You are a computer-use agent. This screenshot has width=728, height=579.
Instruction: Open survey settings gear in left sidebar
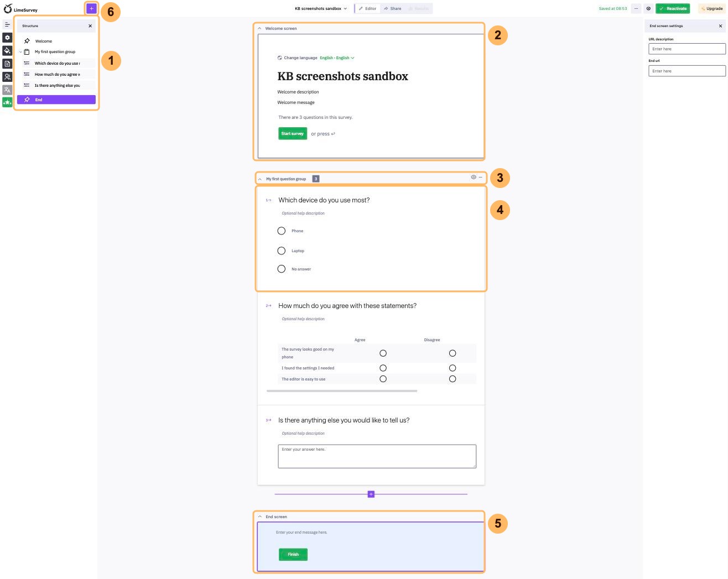(x=7, y=38)
